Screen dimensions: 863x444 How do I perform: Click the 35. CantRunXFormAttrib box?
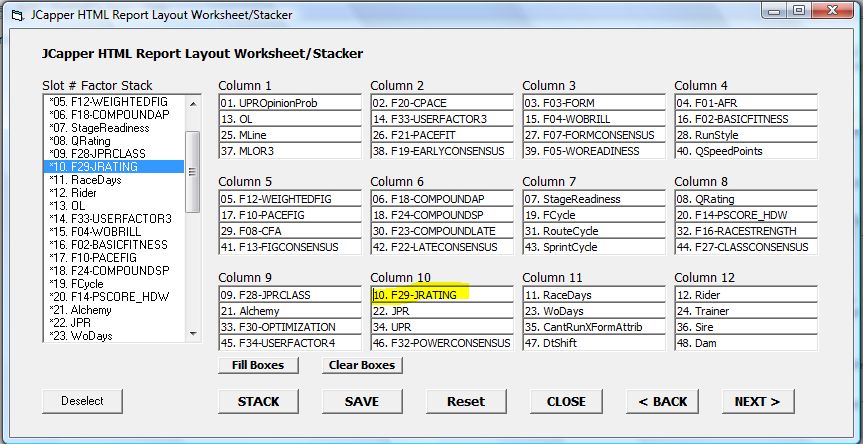pyautogui.click(x=593, y=327)
